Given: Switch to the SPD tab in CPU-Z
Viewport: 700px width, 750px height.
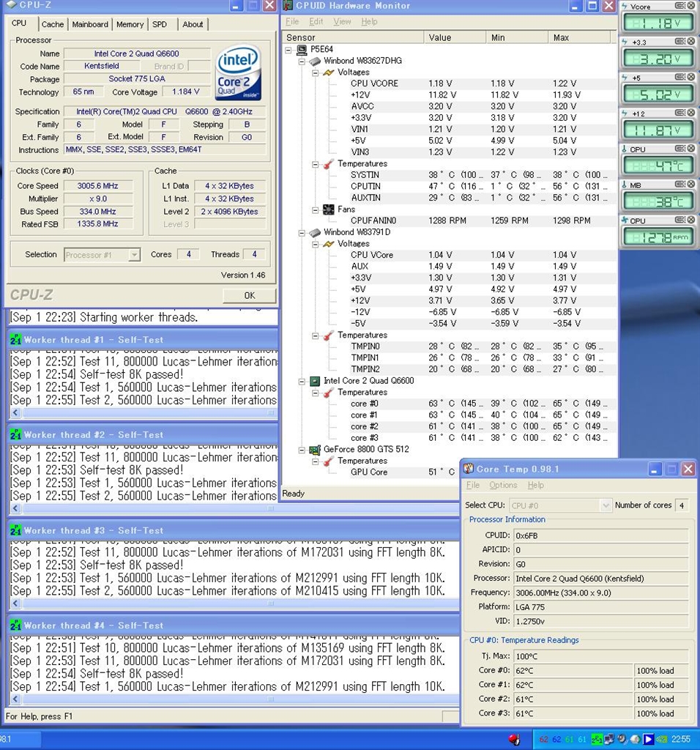Looking at the screenshot, I should [159, 24].
